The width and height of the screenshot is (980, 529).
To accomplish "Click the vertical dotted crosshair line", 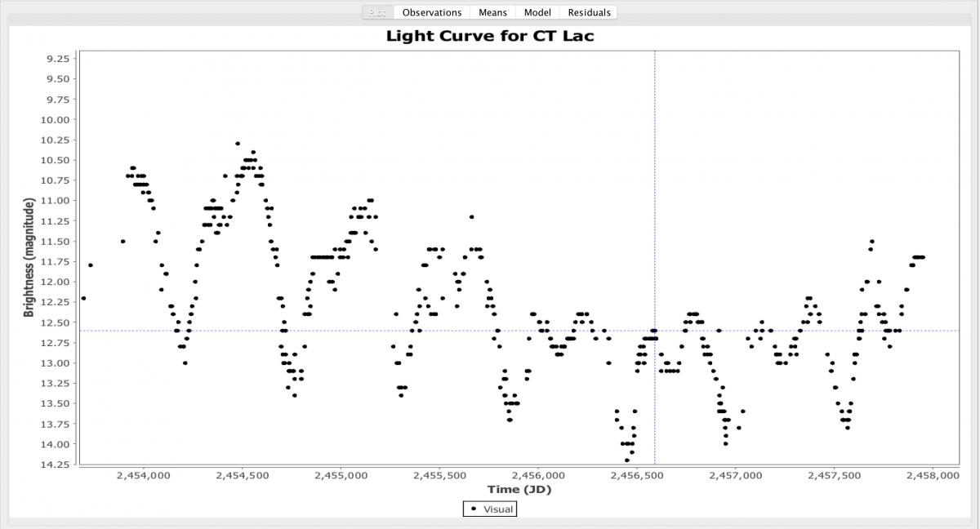I will pyautogui.click(x=654, y=204).
